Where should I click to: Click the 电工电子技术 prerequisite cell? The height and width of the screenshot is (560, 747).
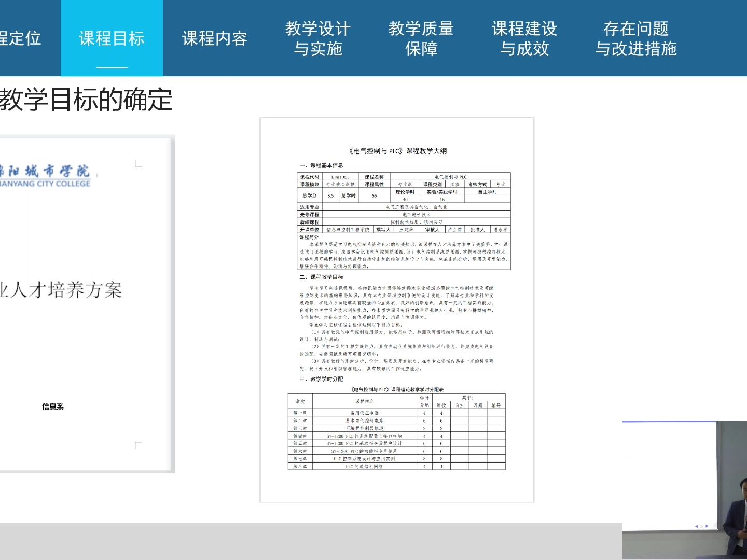[x=417, y=214]
